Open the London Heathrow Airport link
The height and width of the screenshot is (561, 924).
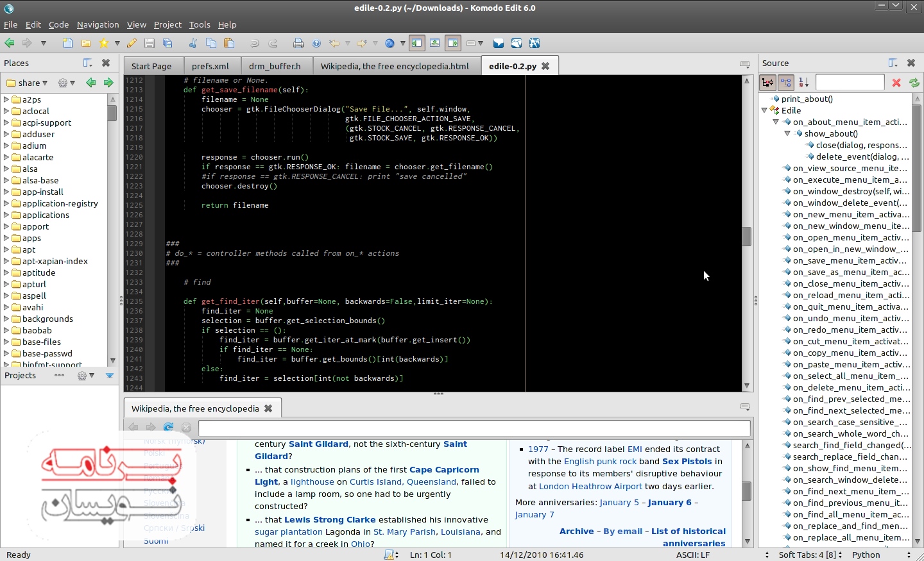tap(590, 486)
